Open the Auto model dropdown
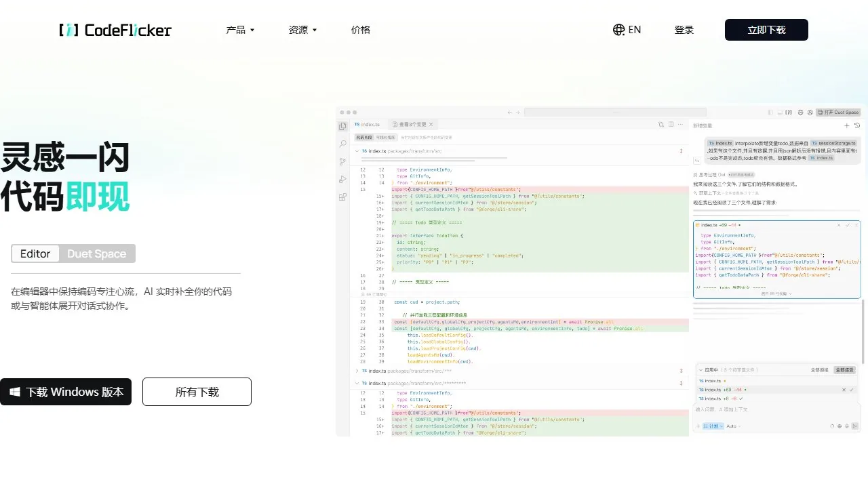The image size is (868, 488). [x=734, y=426]
